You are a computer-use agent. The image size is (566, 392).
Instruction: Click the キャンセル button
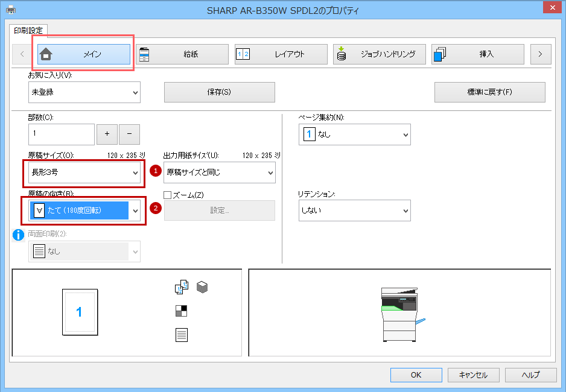click(473, 375)
